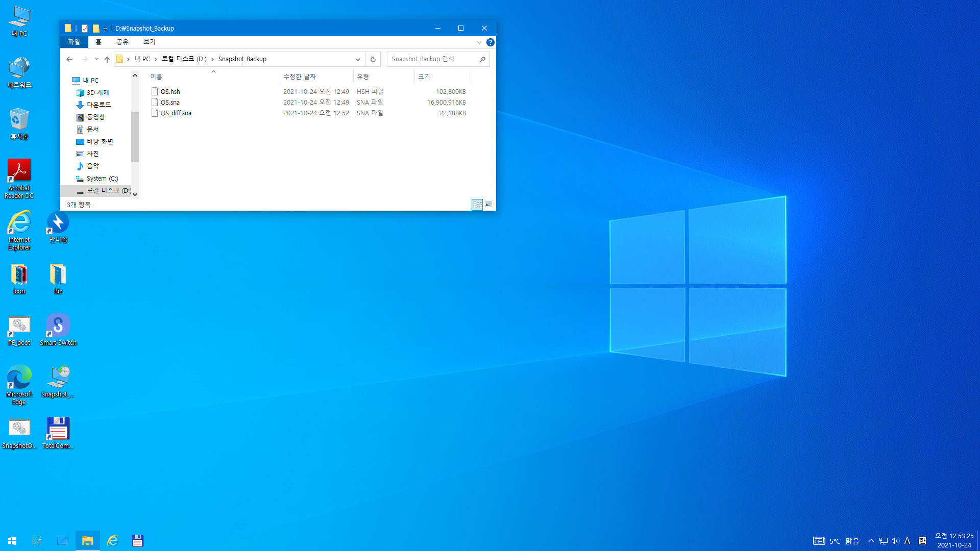Screen dimensions: 980x551
Task: Launch Smart Switch desktop shortcut
Action: (x=58, y=331)
